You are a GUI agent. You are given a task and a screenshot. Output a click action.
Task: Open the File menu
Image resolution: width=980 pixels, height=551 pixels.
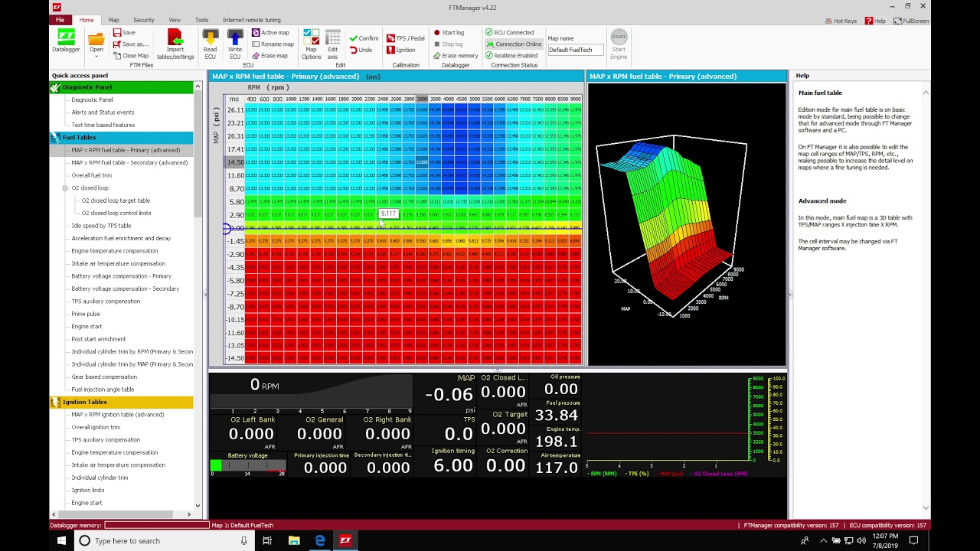(x=60, y=20)
